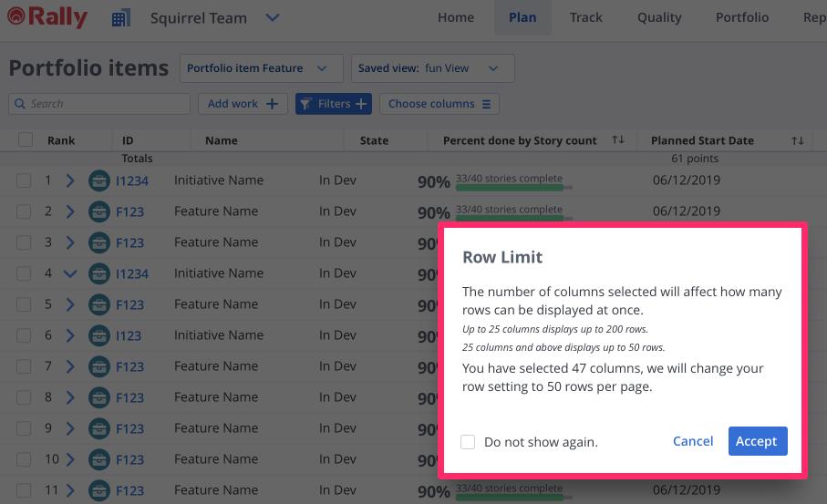
Task: Click row 1 stories progress bar
Action: (514, 187)
